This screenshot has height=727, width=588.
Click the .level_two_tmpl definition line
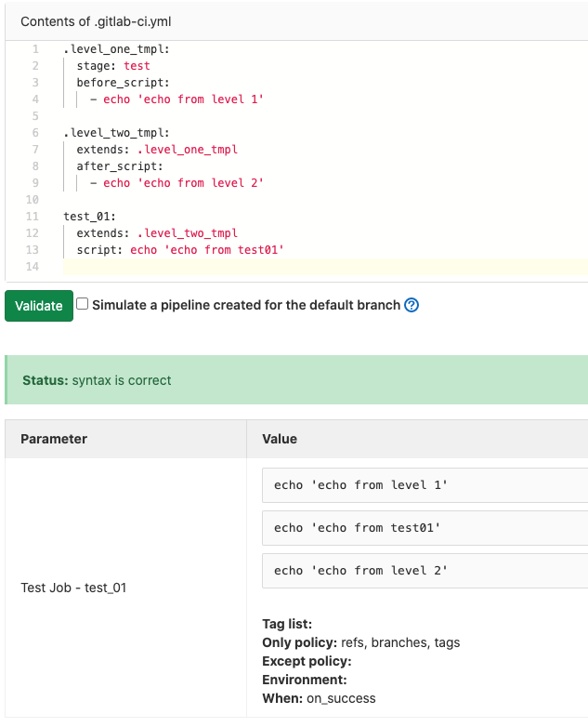[x=116, y=132]
